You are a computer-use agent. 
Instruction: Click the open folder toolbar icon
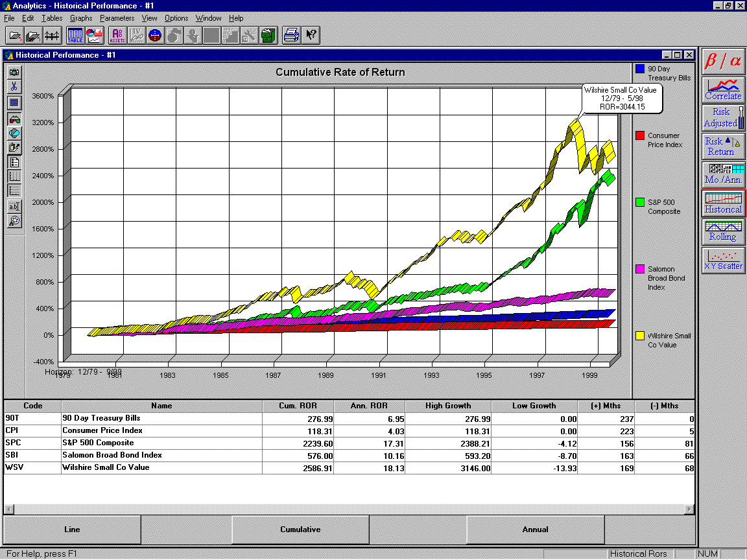click(14, 35)
